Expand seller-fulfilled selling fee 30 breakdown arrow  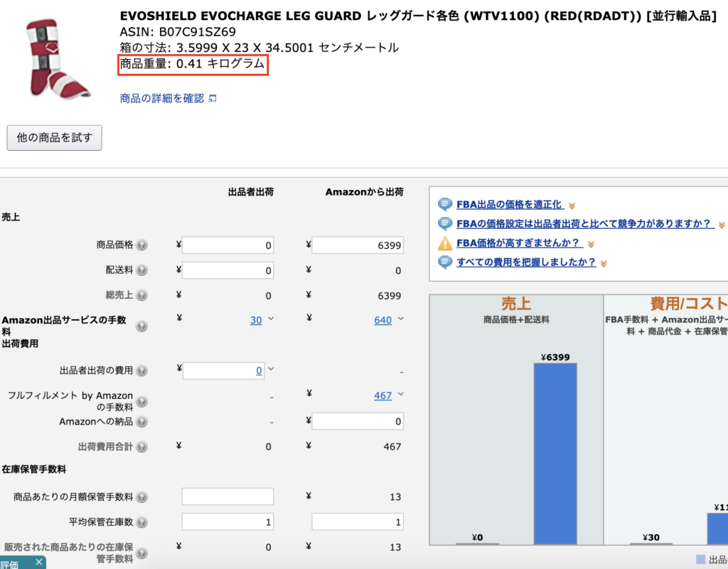271,319
